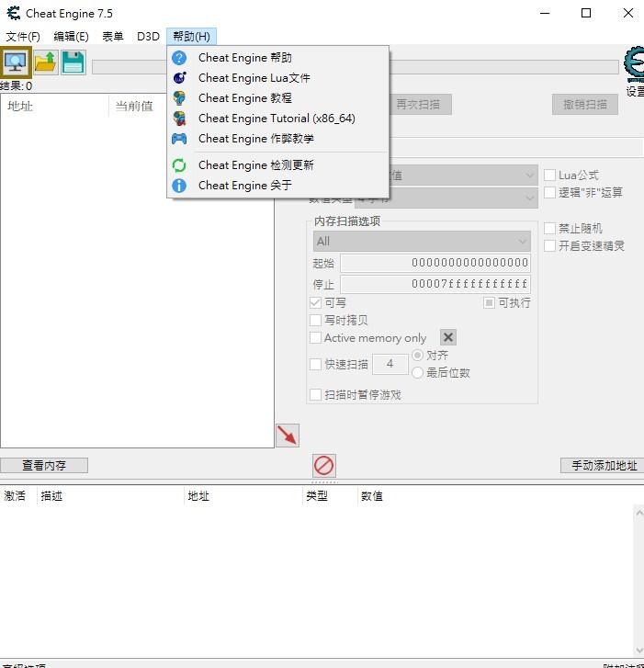This screenshot has width=644, height=668.
Task: Select Cheat Engine Tutorial (x86_64) entry
Action: [x=277, y=119]
